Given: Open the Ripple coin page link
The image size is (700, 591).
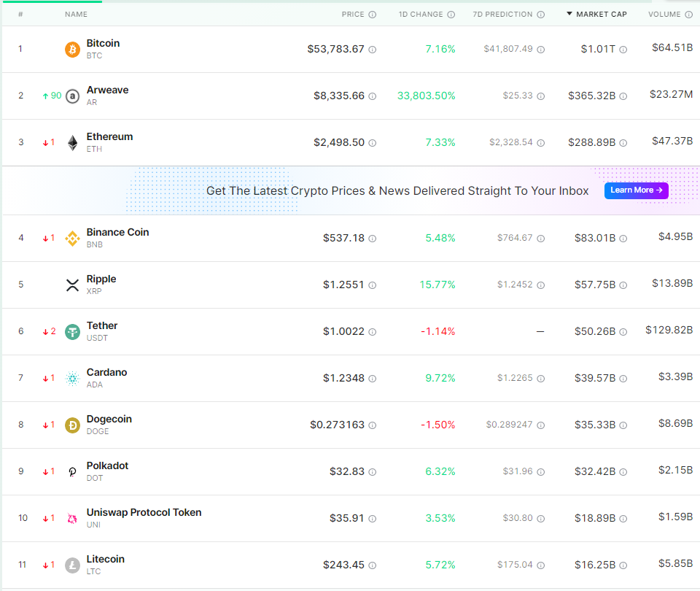Looking at the screenshot, I should click(x=101, y=279).
